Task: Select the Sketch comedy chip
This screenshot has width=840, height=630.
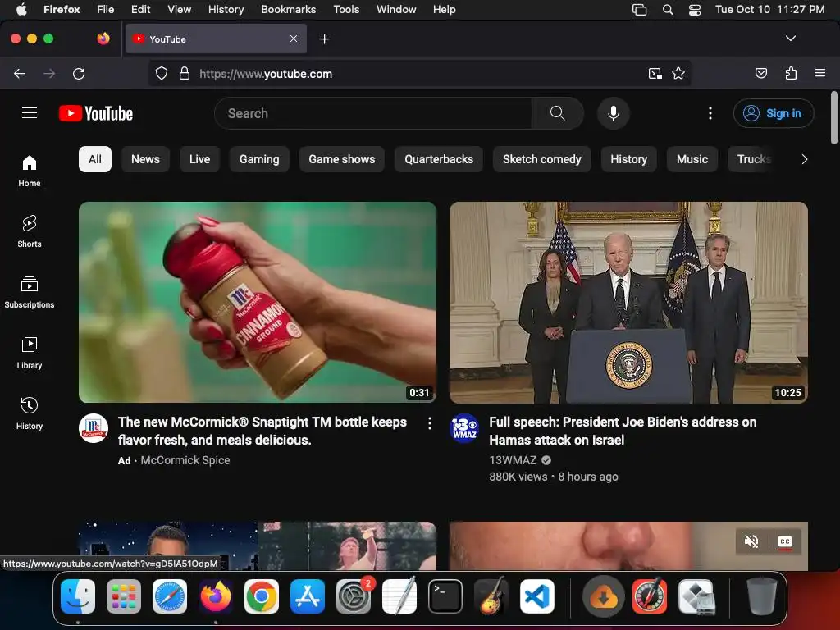Action: [x=541, y=159]
